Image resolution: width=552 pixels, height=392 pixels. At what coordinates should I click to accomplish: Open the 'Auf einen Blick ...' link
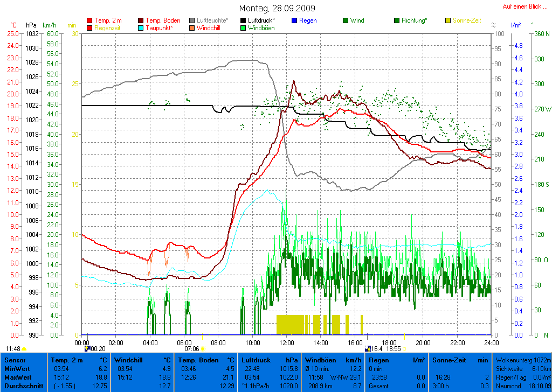click(x=522, y=6)
